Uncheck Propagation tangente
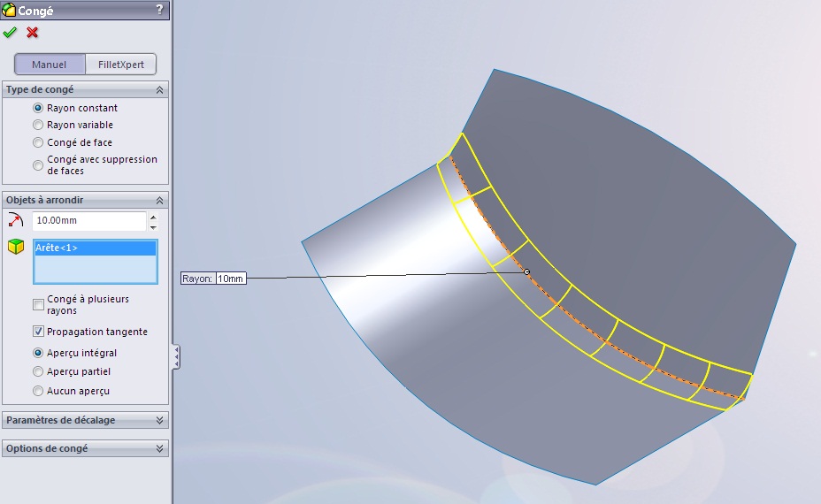Image resolution: width=821 pixels, height=504 pixels. (x=38, y=332)
